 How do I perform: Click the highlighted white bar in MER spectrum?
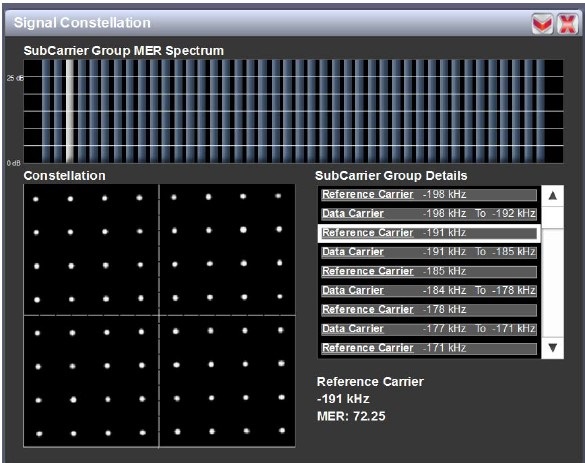point(69,111)
